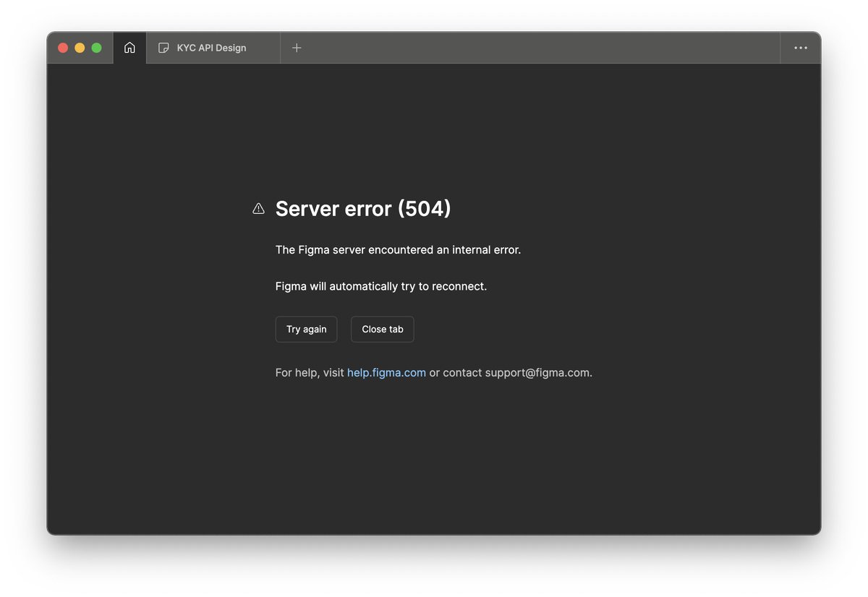Click the text 'Figma will automatically try to reconnect.'

[x=381, y=286]
